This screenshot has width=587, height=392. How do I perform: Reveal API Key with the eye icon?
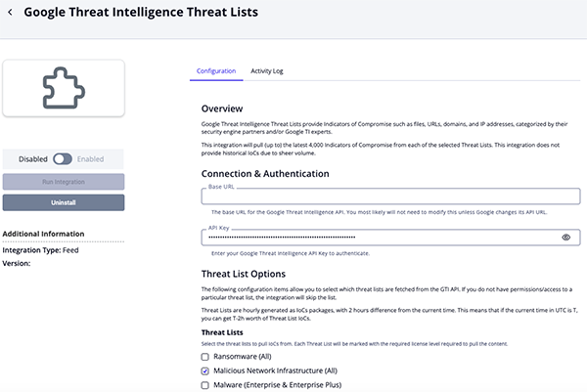pyautogui.click(x=565, y=238)
